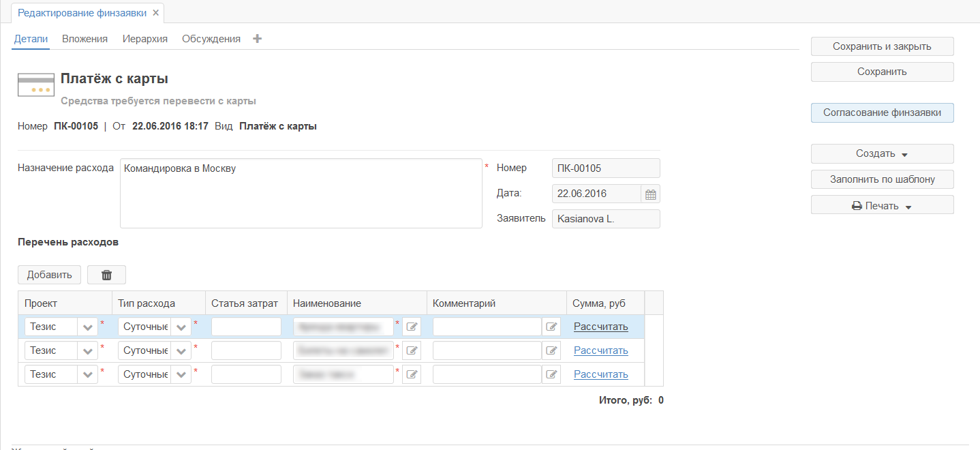The width and height of the screenshot is (980, 450).
Task: Focus Статья затрат field in second row
Action: (246, 350)
